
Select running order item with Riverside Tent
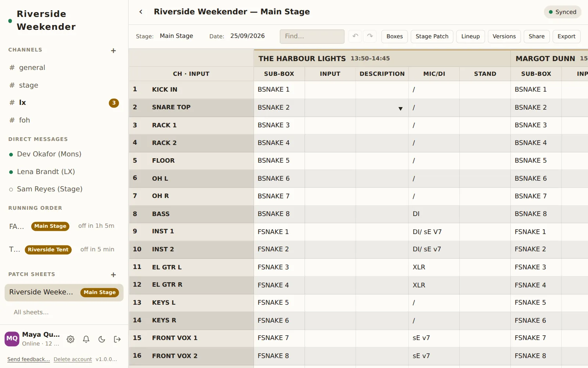(x=64, y=250)
